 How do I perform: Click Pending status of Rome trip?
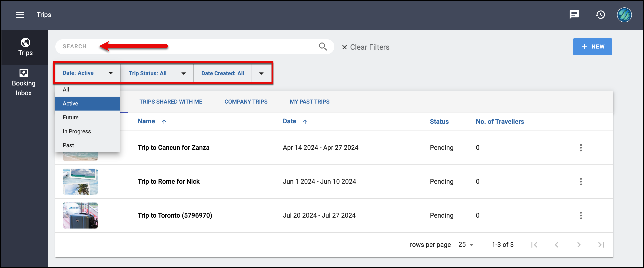(442, 182)
